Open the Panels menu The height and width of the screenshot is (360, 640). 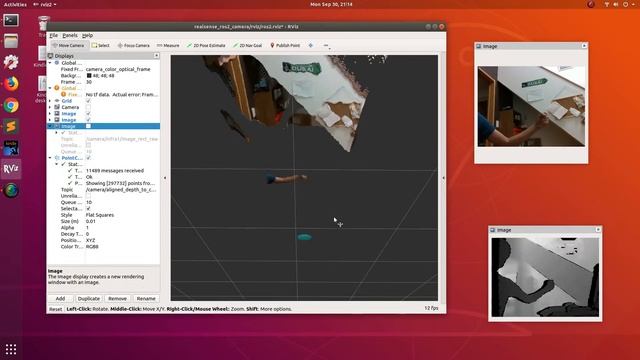[70, 36]
